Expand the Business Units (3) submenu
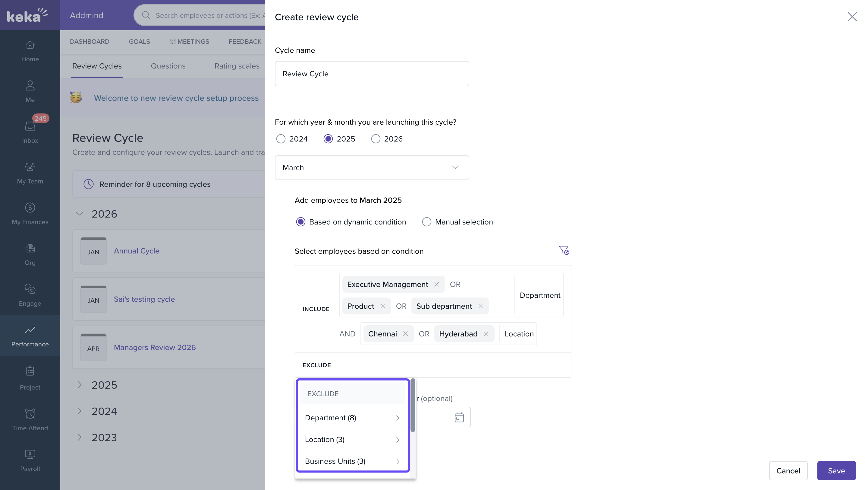Screen dimensions: 868x490 tap(352, 461)
